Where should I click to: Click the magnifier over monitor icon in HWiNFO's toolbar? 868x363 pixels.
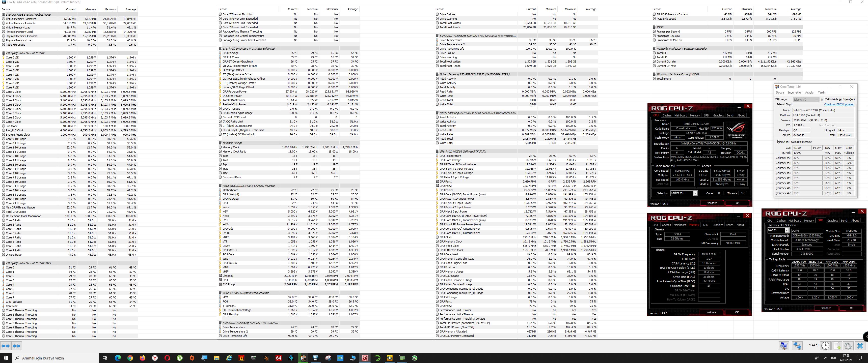784,346
